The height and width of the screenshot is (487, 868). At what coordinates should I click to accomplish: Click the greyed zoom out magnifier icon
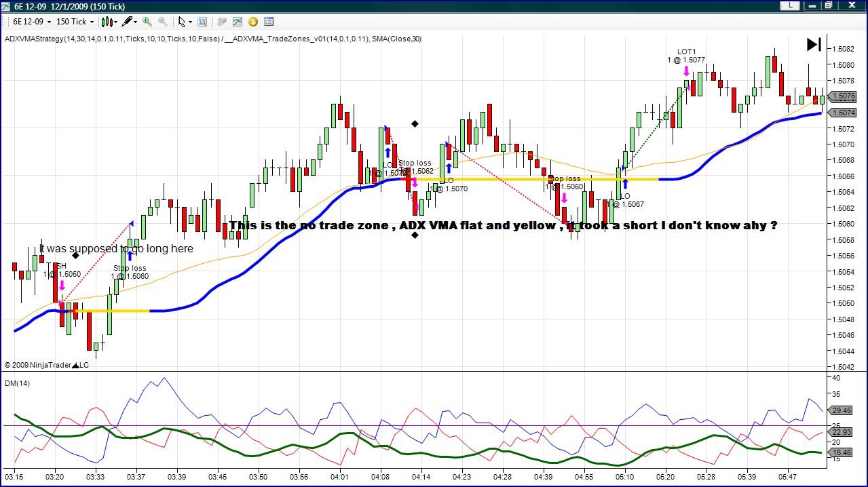[163, 22]
